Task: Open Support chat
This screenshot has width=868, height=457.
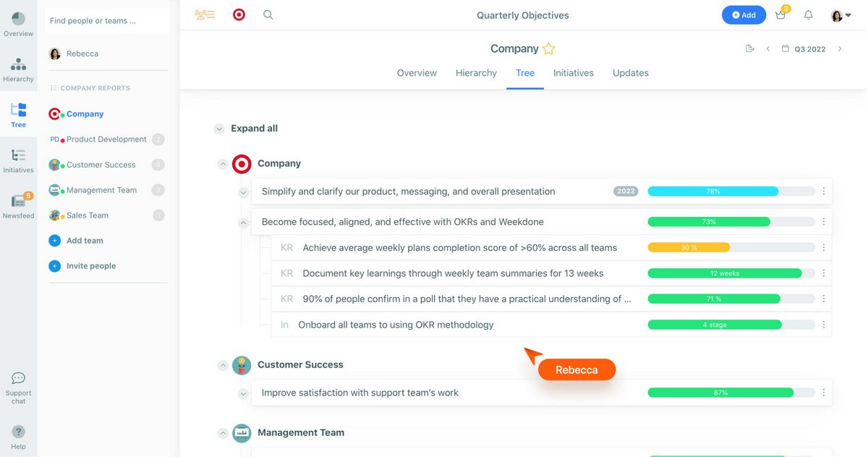Action: (x=18, y=388)
